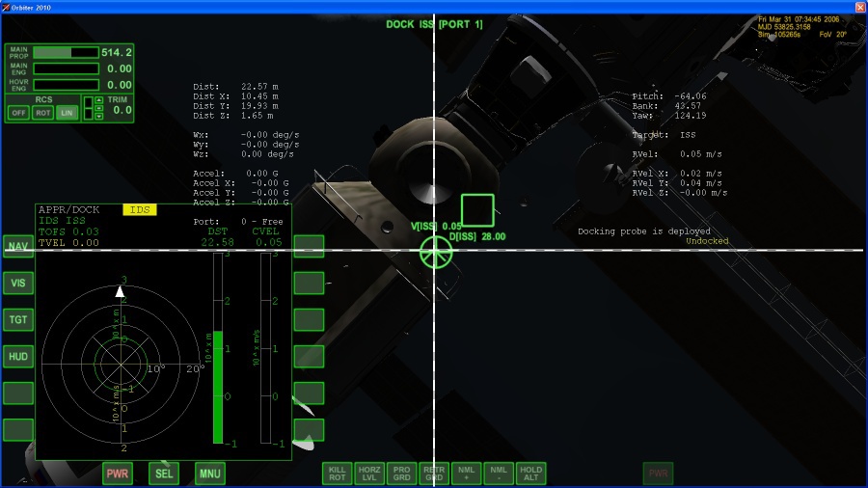The image size is (868, 488).
Task: Open MFD mode selection with SEL
Action: click(x=164, y=474)
